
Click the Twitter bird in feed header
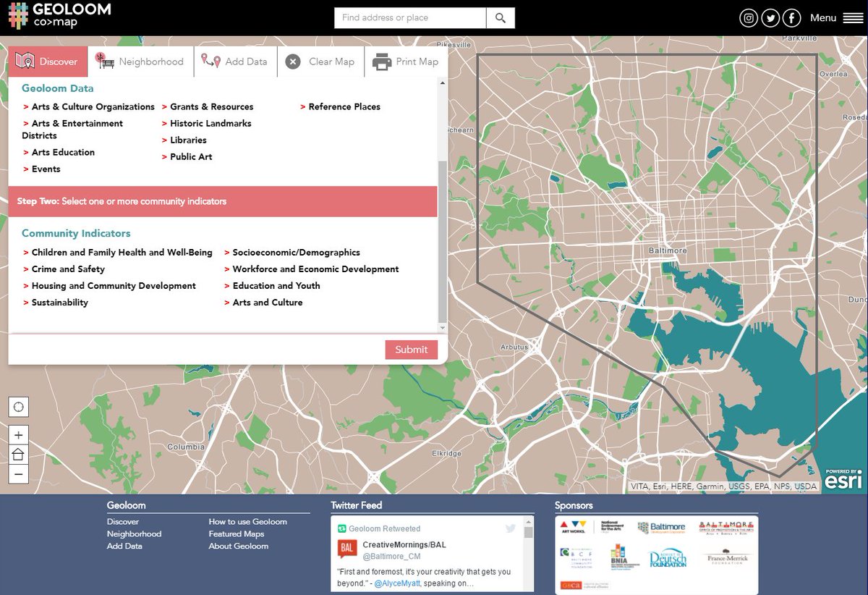tap(511, 528)
